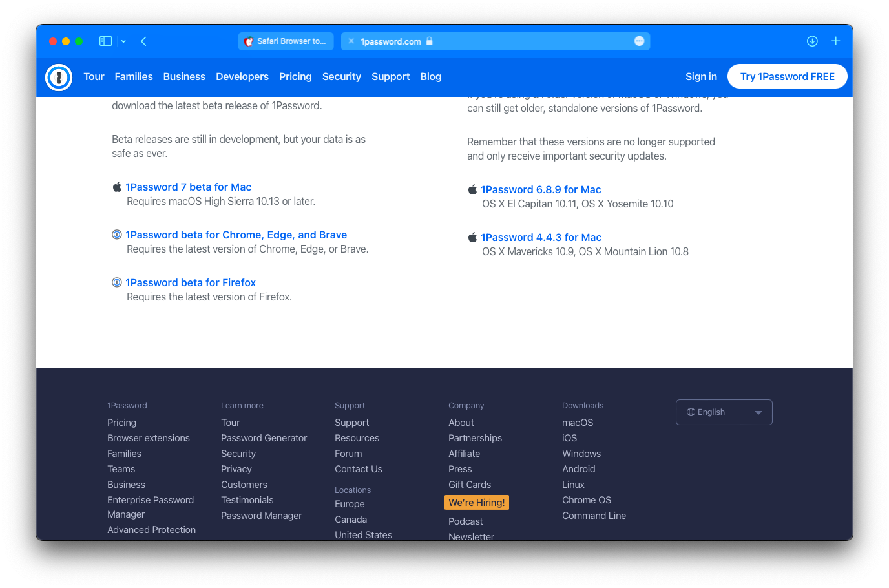Viewport: 889px width, 588px height.
Task: Click the Sign in link
Action: coord(701,77)
